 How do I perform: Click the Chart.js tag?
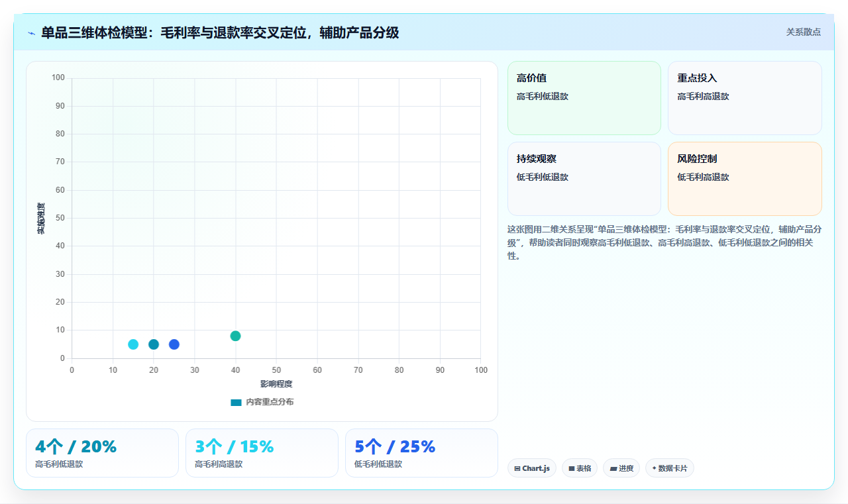click(x=532, y=468)
